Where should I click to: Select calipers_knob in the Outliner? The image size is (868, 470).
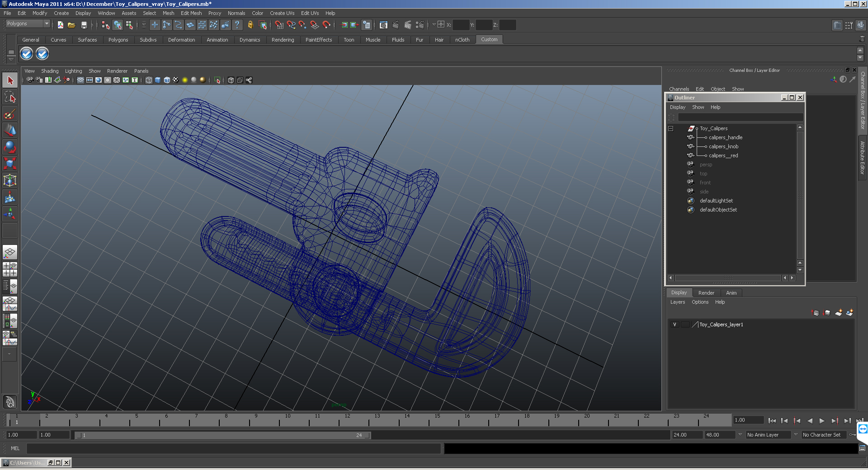click(723, 146)
